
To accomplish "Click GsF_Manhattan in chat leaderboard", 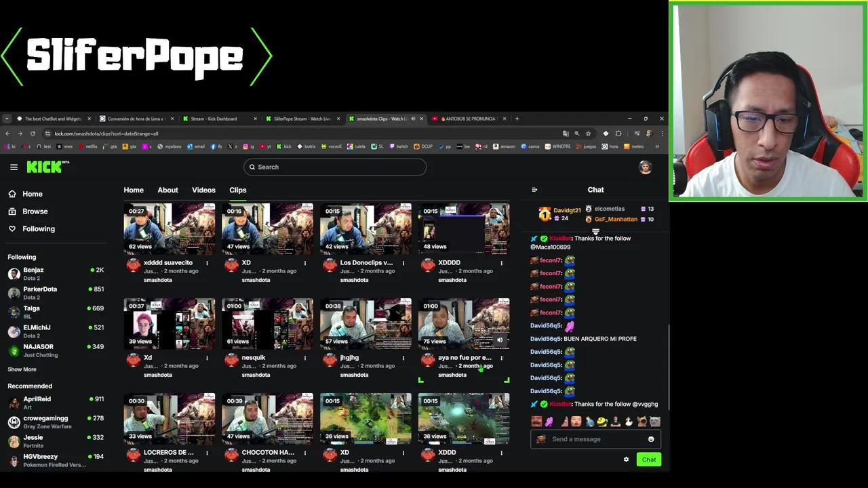I will (616, 220).
